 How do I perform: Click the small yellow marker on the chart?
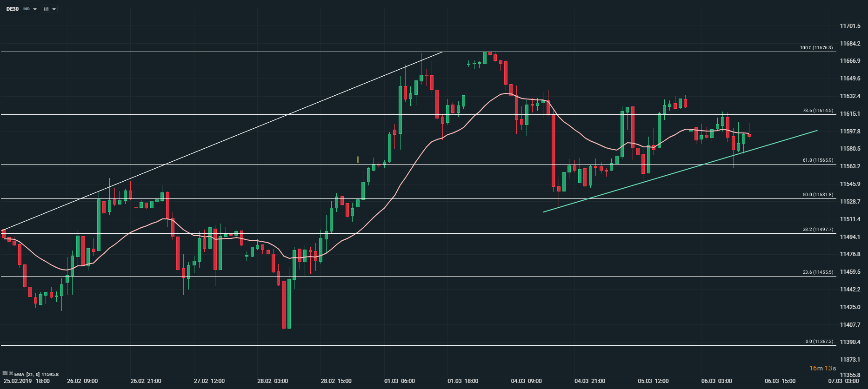click(x=358, y=159)
